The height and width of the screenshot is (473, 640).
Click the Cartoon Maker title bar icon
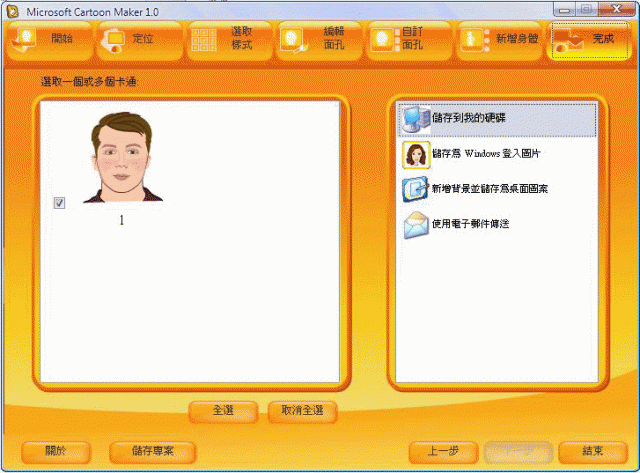pos(12,11)
